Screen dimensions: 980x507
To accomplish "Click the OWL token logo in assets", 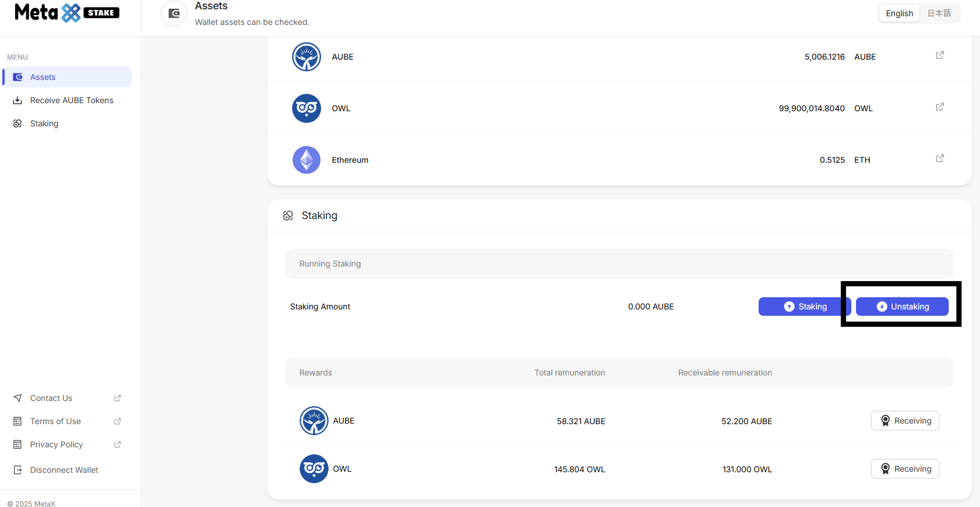I will coord(307,108).
